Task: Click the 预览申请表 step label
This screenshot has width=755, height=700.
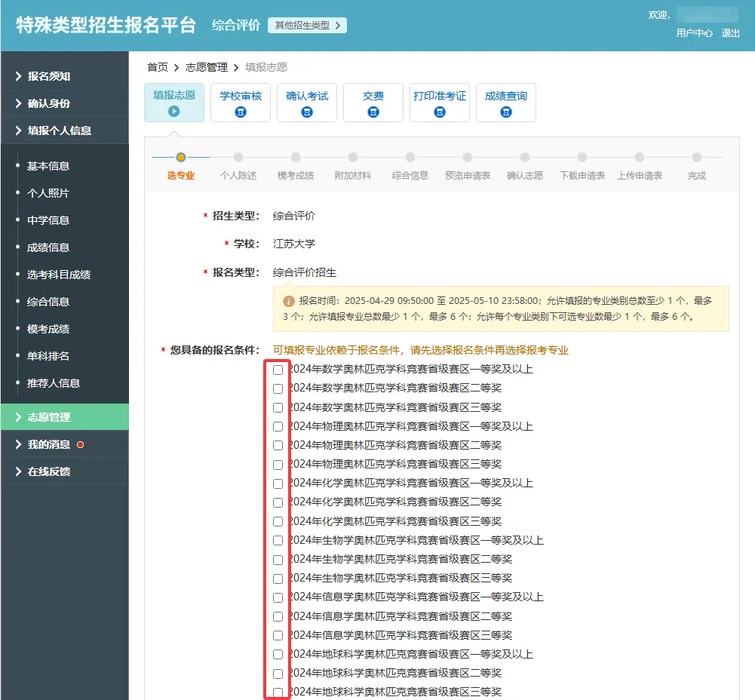Action: pyautogui.click(x=468, y=176)
